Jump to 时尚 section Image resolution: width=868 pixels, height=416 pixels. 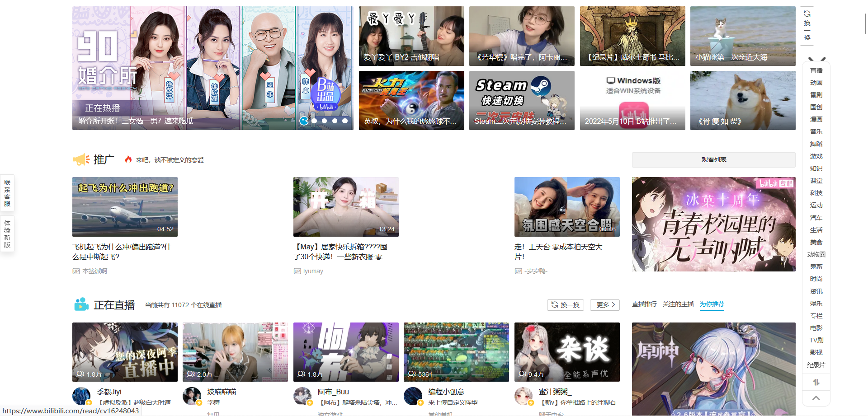[x=816, y=279]
